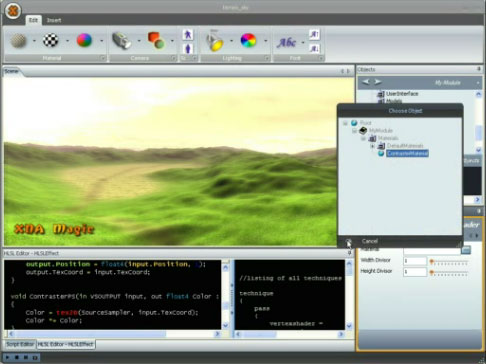Open Camera group dialog launcher
Screen dimensions: 486x364
(x=174, y=58)
